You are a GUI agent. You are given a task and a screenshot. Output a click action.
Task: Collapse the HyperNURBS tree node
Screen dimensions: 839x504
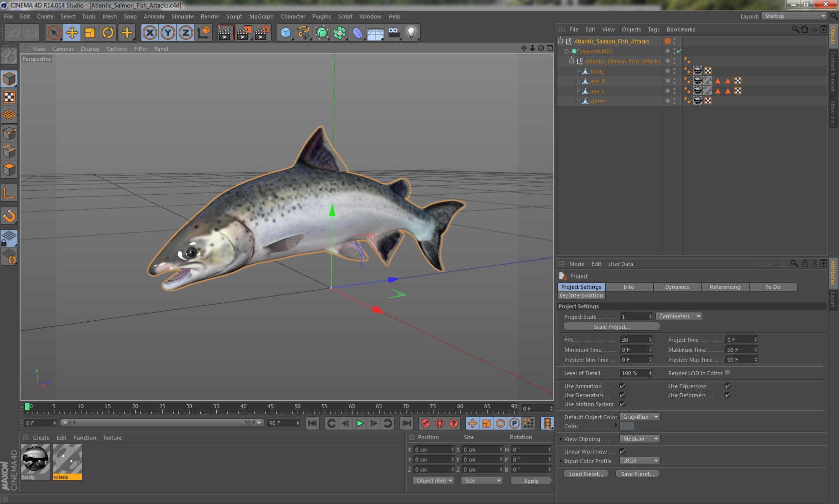click(x=566, y=51)
